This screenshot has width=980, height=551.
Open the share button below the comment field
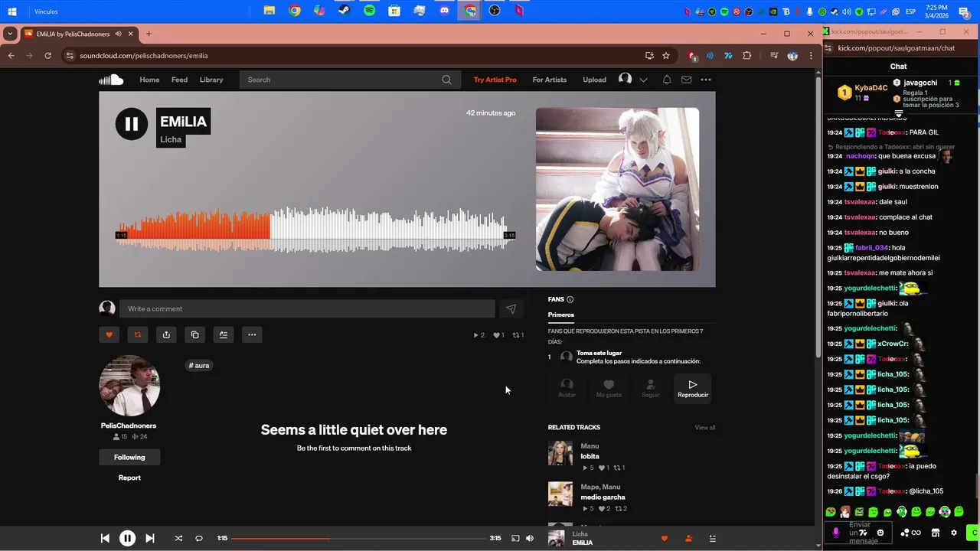tap(166, 334)
